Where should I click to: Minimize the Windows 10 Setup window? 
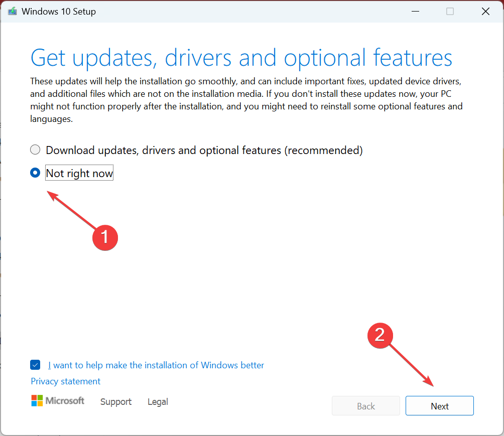[x=415, y=11]
